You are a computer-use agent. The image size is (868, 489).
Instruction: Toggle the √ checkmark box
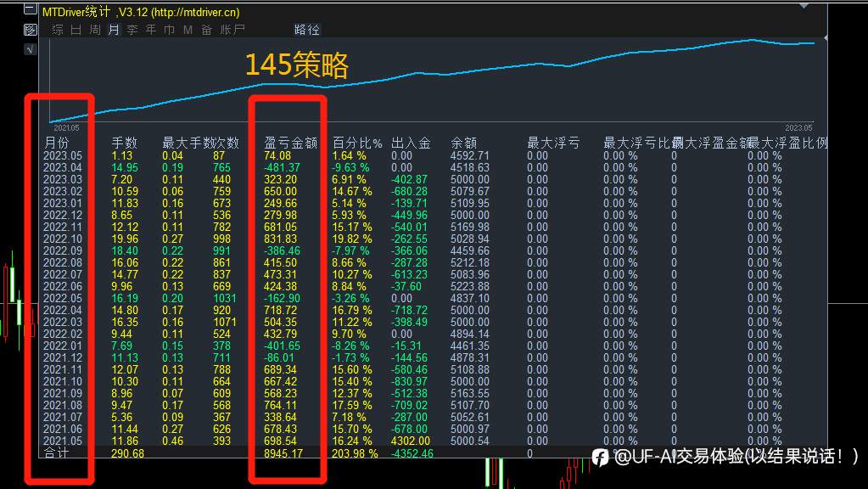(30, 50)
